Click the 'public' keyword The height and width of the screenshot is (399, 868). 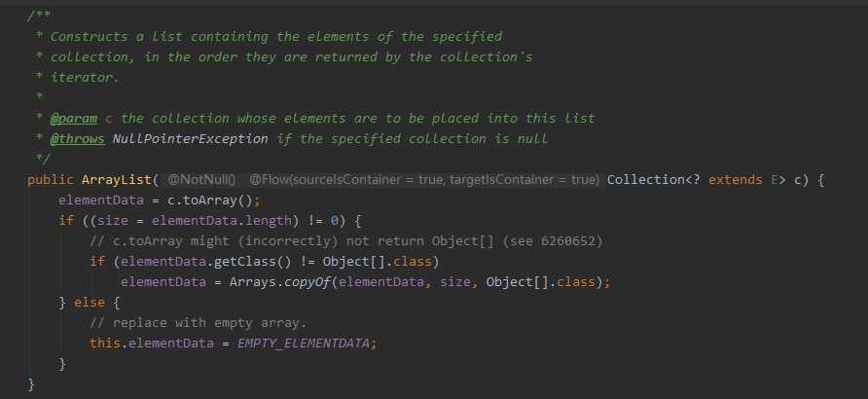tap(51, 180)
